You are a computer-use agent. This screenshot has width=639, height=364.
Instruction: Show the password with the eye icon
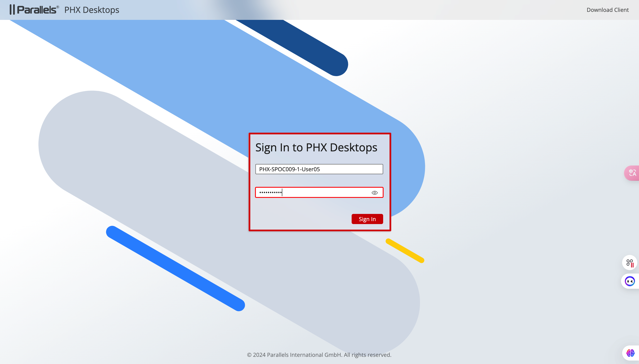coord(374,193)
